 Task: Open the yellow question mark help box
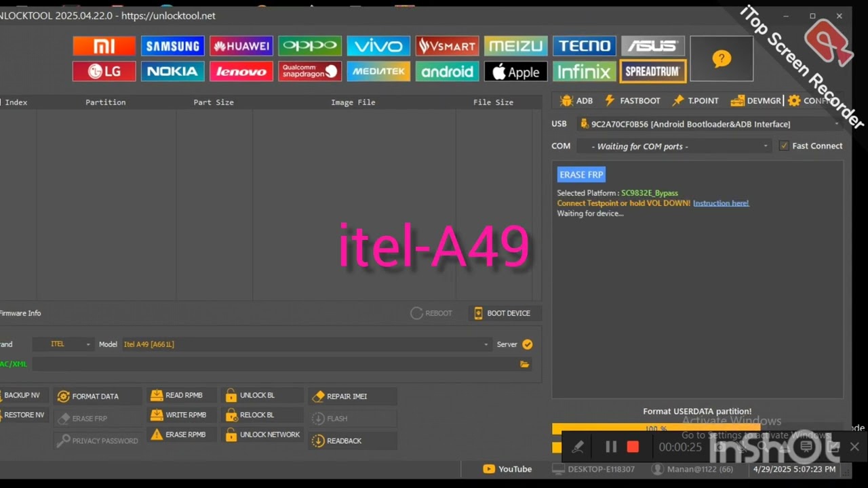pyautogui.click(x=722, y=59)
